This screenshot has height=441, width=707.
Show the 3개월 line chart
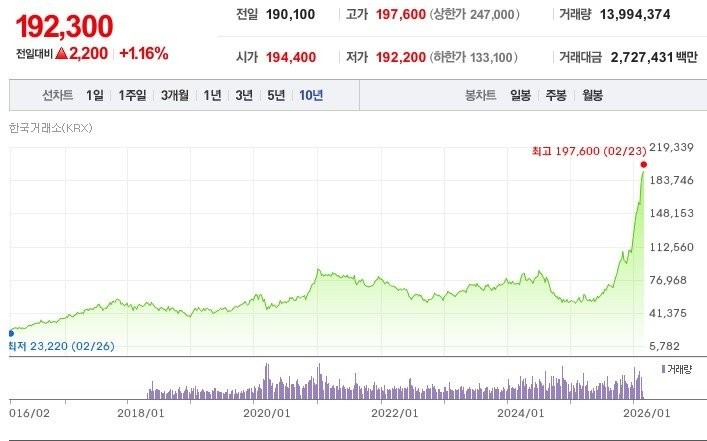tap(175, 96)
